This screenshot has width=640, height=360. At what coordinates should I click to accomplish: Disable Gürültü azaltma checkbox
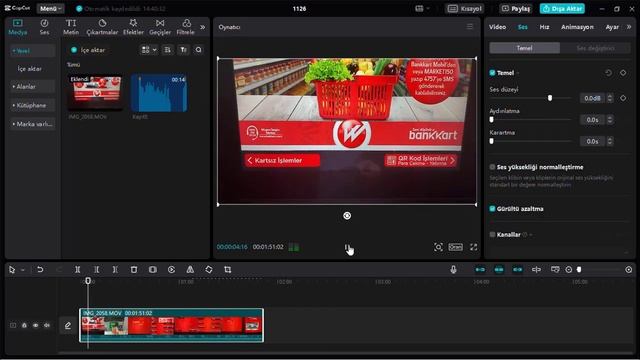point(492,209)
